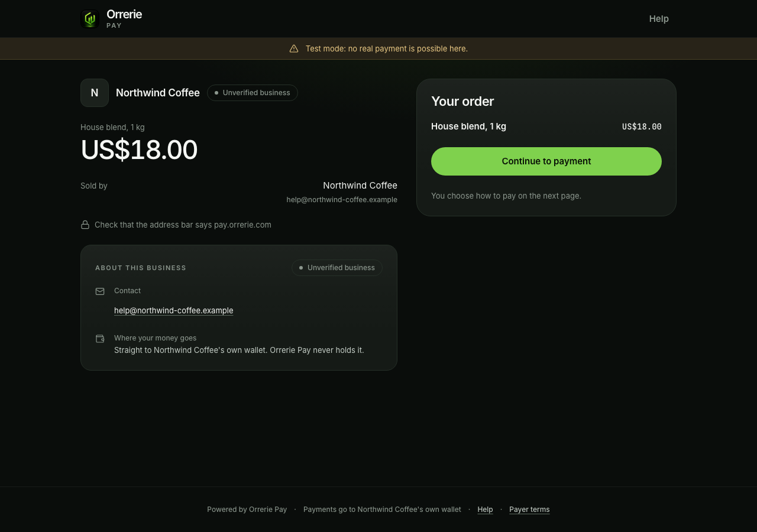Viewport: 757px width, 532px height.
Task: Click 'House blend, 1 kg' in the order card
Action: click(468, 126)
